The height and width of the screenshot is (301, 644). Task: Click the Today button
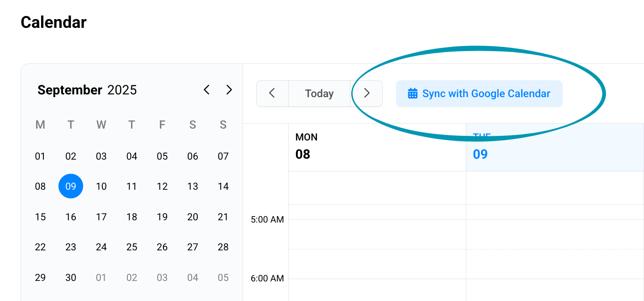pyautogui.click(x=319, y=93)
